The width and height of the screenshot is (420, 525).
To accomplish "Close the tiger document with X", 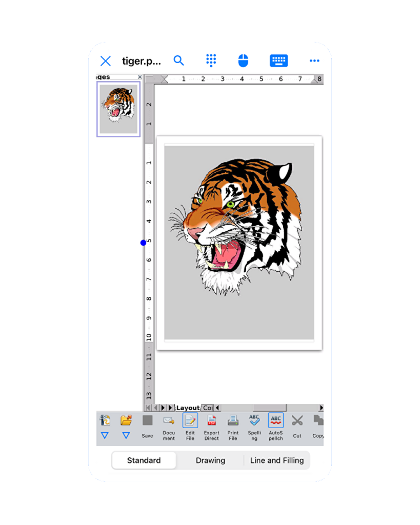I will click(105, 61).
